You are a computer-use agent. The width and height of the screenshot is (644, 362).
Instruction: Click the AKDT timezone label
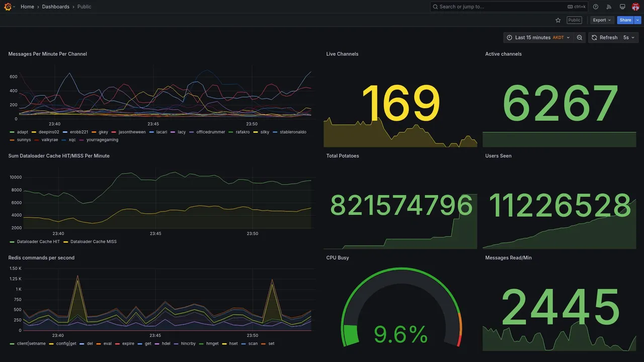point(558,38)
